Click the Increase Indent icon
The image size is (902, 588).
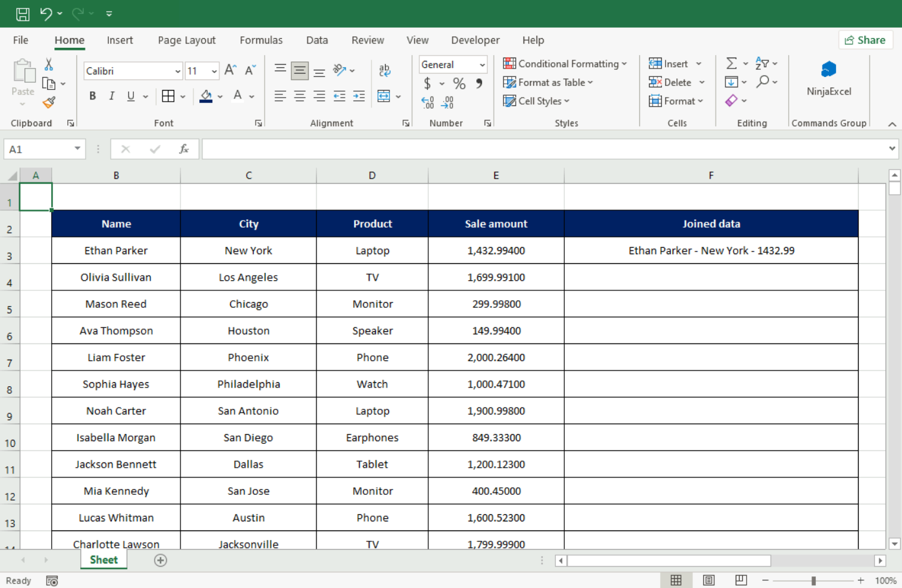pyautogui.click(x=358, y=96)
